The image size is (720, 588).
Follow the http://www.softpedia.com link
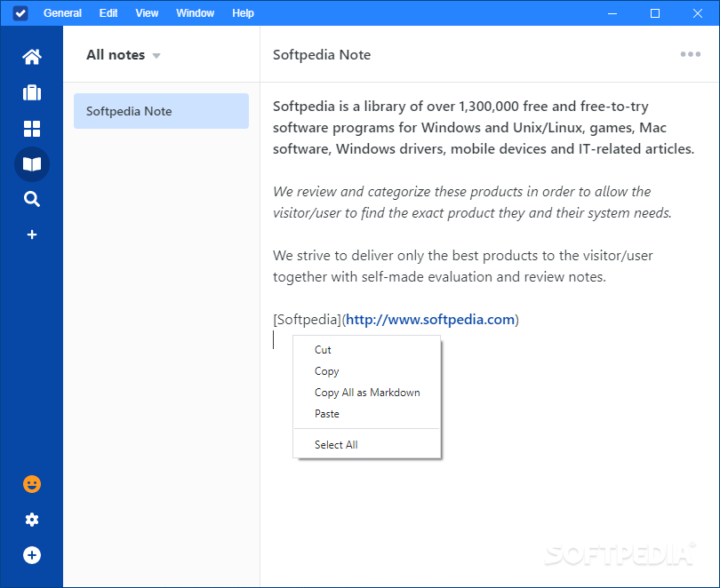(430, 319)
